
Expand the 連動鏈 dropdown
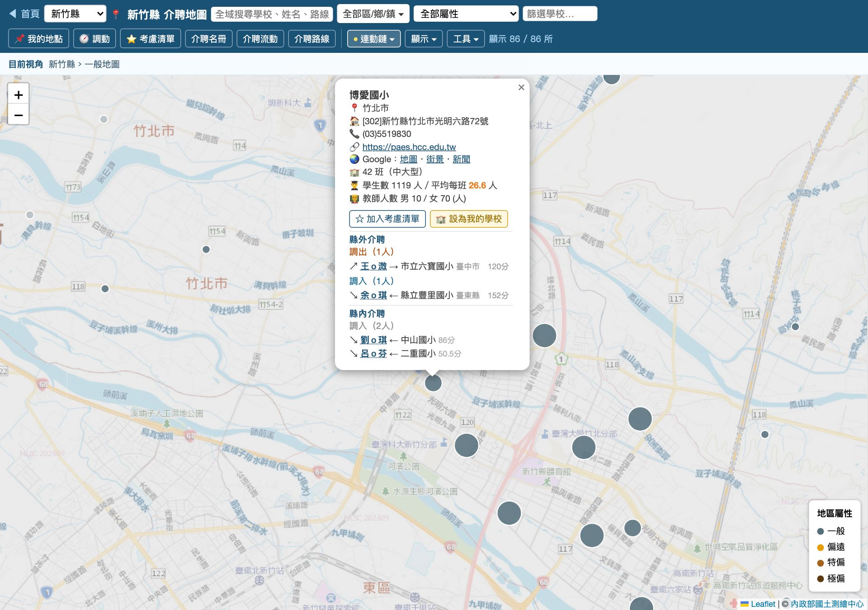tap(374, 39)
